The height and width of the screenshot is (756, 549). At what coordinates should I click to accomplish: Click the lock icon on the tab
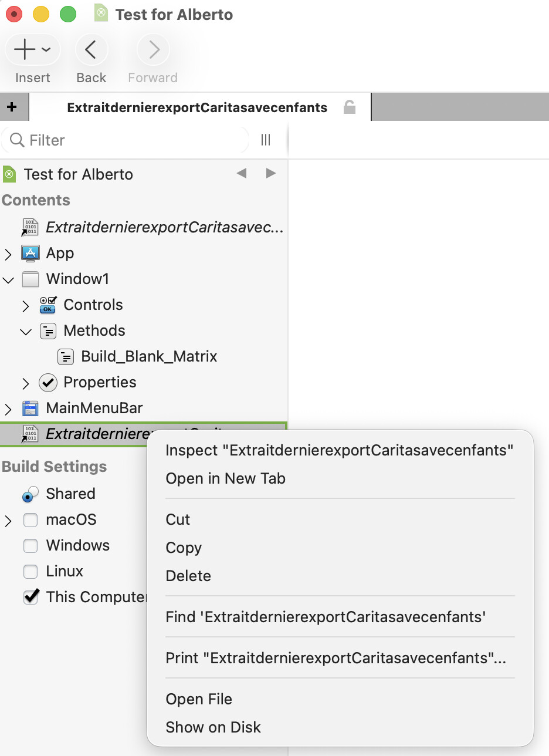pyautogui.click(x=350, y=107)
